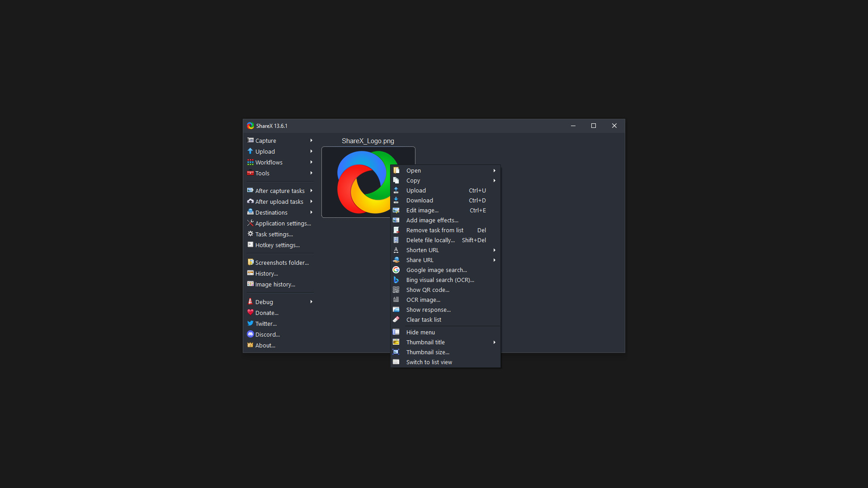Click the Tools icon in the sidebar
The height and width of the screenshot is (488, 868).
(250, 173)
